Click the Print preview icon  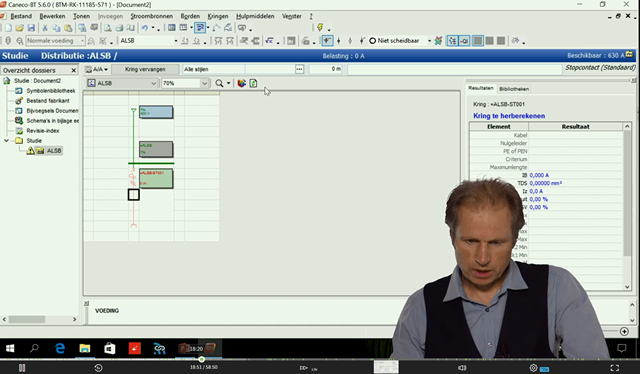[107, 28]
